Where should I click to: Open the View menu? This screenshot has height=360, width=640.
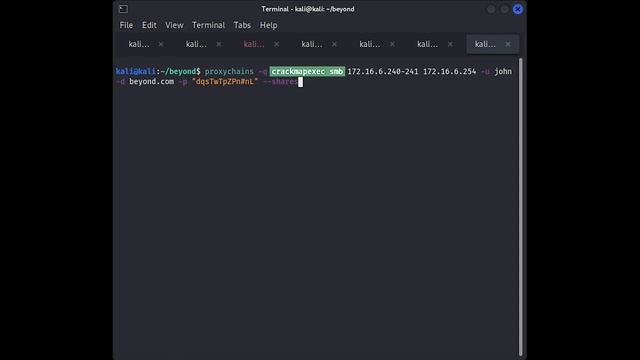174,25
